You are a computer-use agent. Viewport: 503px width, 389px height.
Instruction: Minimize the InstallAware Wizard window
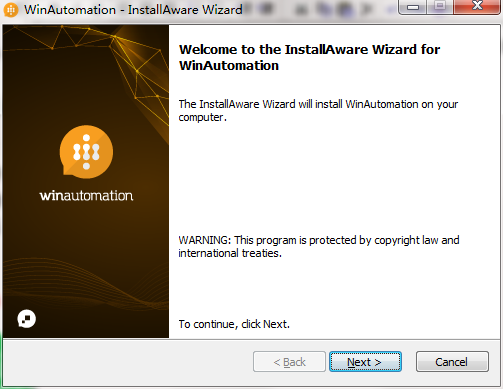(413, 7)
